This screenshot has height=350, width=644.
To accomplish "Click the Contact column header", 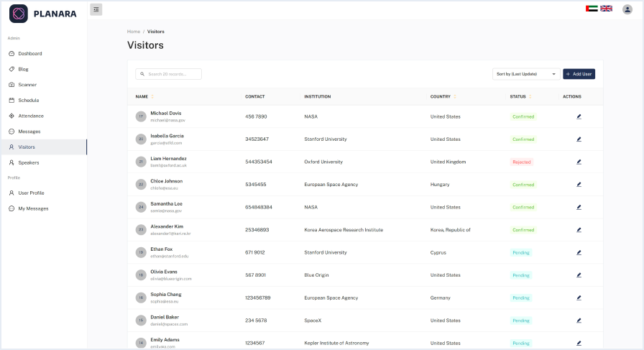I will click(254, 96).
